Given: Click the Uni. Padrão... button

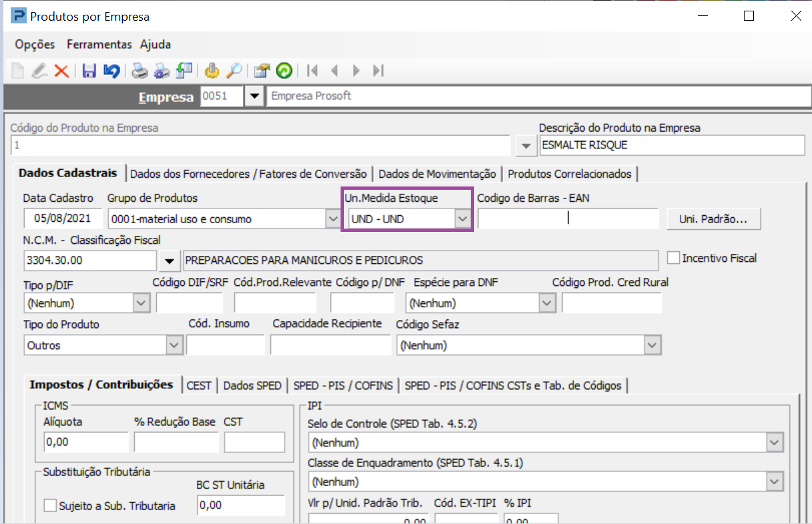Looking at the screenshot, I should click(714, 219).
